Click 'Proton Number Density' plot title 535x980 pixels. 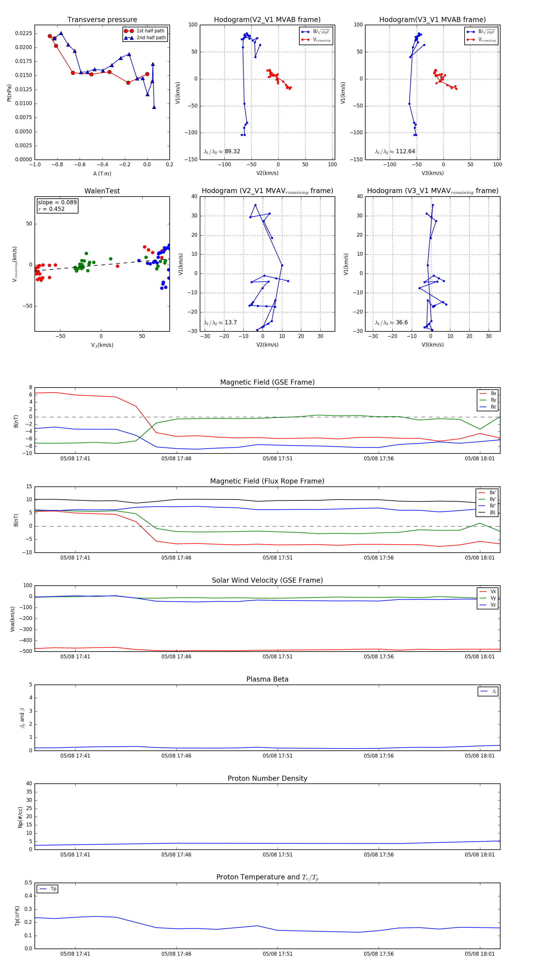pos(267,778)
